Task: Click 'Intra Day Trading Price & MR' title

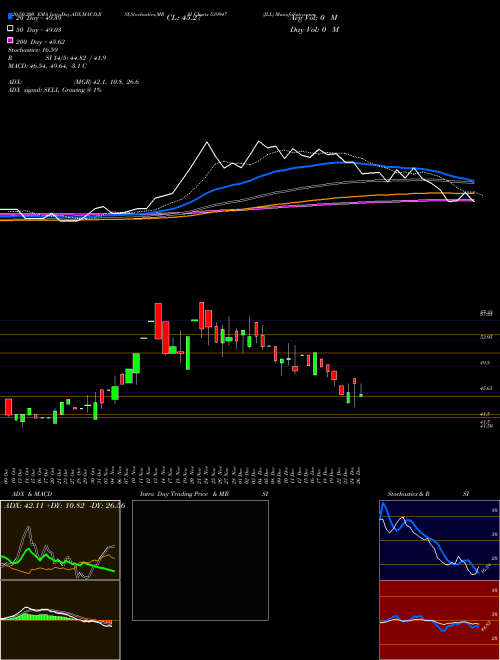Action: pos(184,494)
